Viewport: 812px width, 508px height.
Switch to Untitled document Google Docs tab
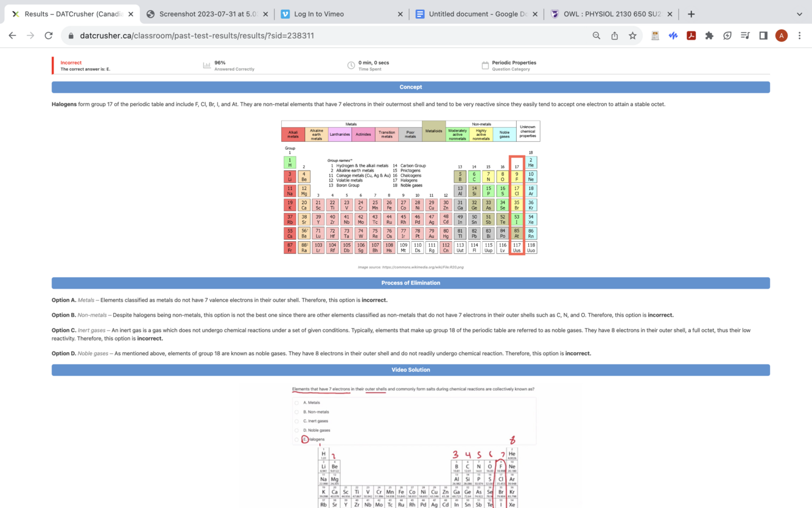[x=477, y=14]
